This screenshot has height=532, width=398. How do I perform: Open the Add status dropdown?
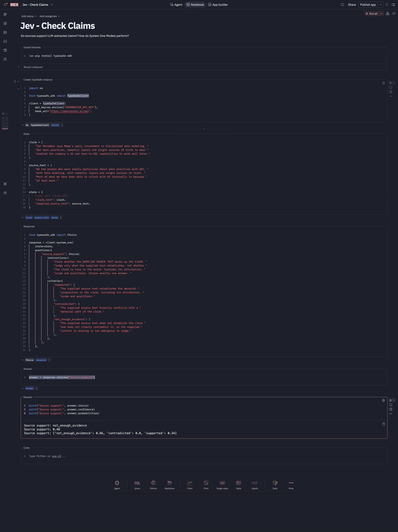click(x=29, y=16)
